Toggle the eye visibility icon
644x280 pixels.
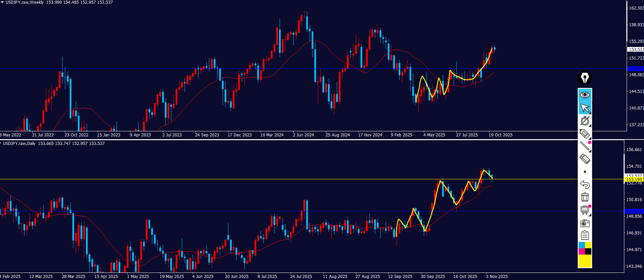[x=585, y=95]
